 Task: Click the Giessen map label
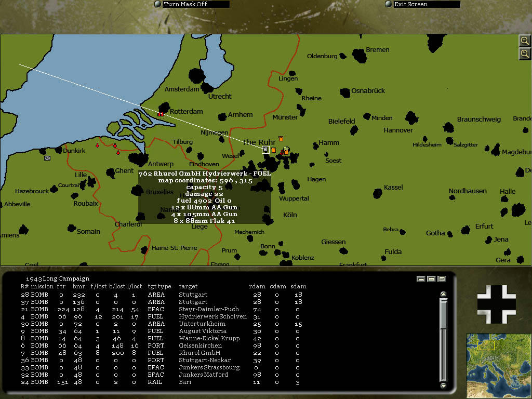point(333,242)
